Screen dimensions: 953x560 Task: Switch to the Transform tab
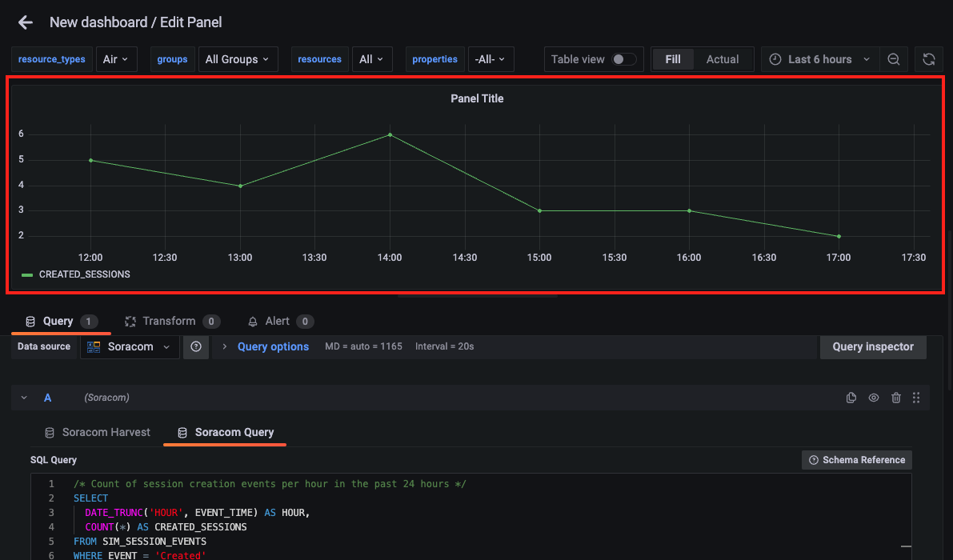[169, 321]
